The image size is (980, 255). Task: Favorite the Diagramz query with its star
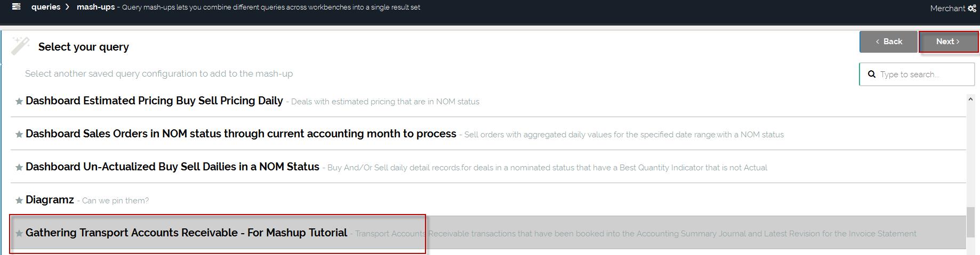[x=19, y=201]
